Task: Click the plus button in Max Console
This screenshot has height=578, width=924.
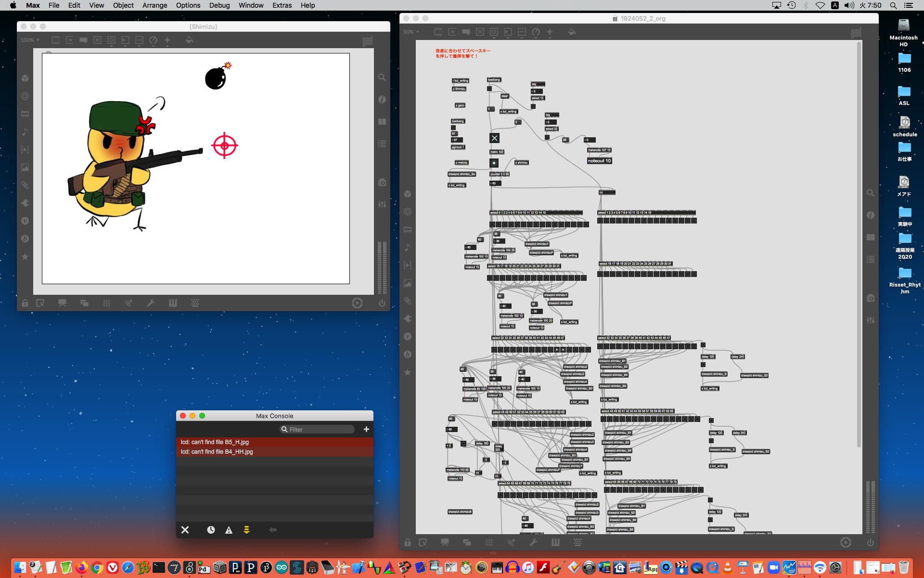Action: click(366, 429)
